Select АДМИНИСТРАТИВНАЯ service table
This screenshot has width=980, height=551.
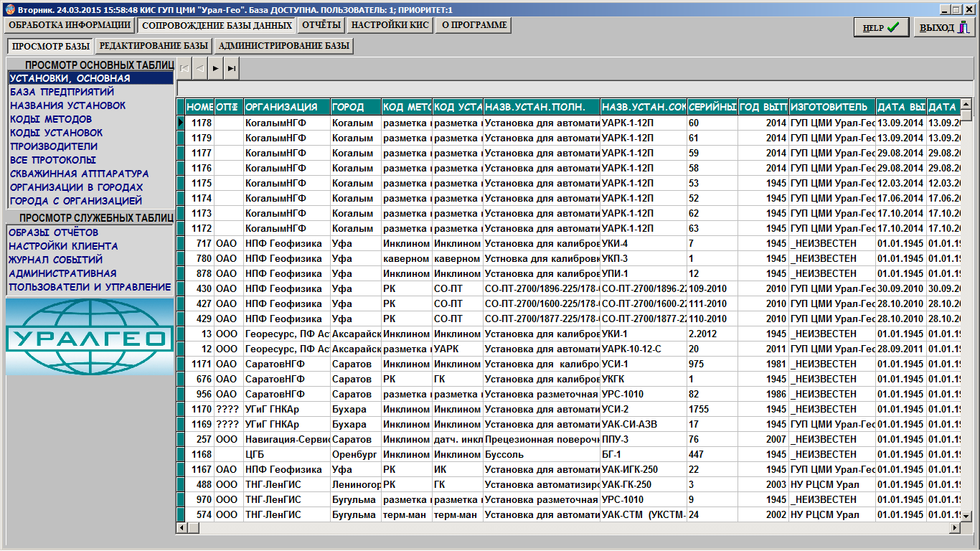[90, 273]
